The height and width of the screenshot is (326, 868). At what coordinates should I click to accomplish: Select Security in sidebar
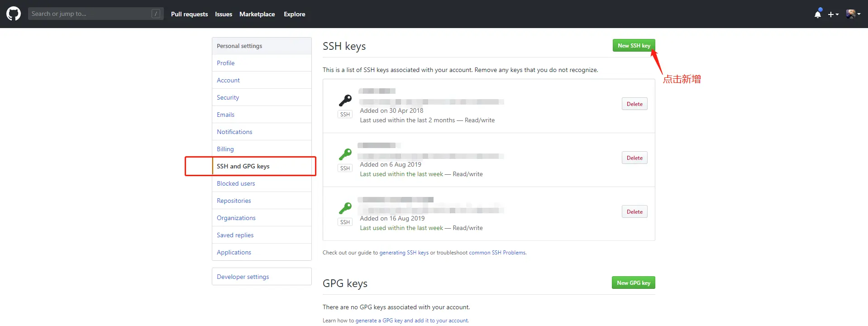coord(262,97)
